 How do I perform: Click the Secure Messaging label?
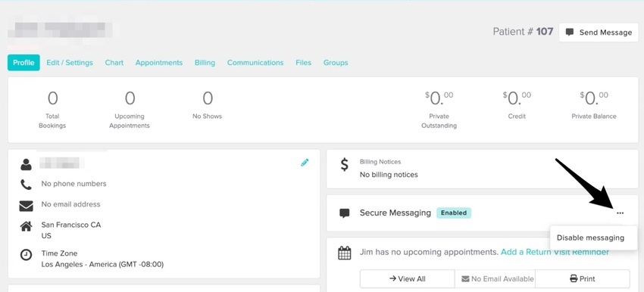(x=395, y=213)
